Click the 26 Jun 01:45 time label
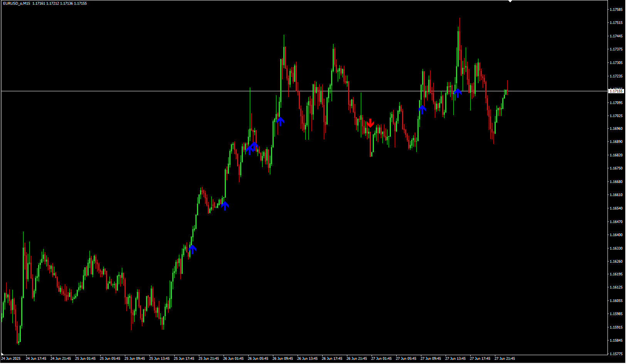The height and width of the screenshot is (364, 626). [x=233, y=359]
